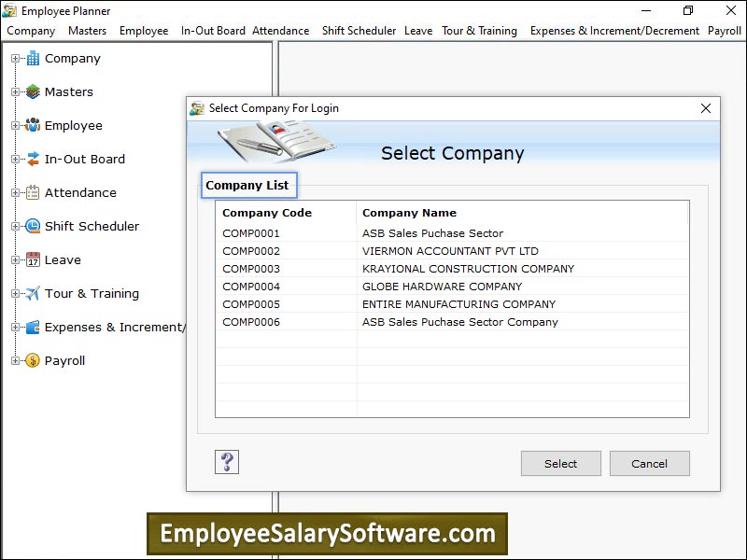Viewport: 747px width, 560px height.
Task: Choose COMP0002 VIERMON ACCOUNTANT PVT LTD
Action: [450, 251]
